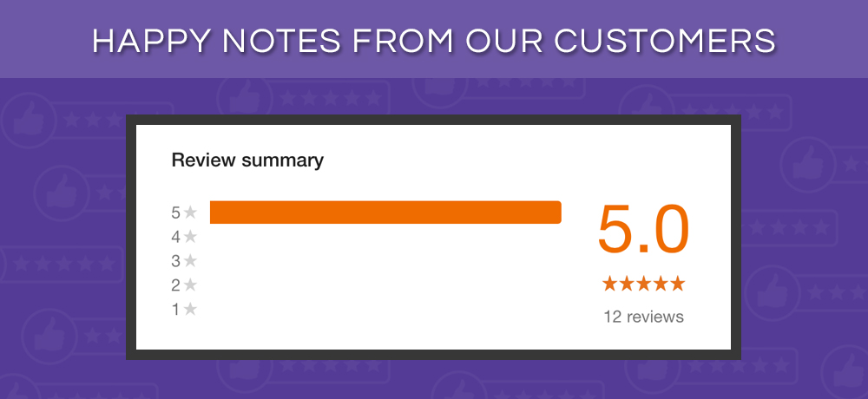
Task: Click the second orange star under 5.0
Action: tap(627, 284)
